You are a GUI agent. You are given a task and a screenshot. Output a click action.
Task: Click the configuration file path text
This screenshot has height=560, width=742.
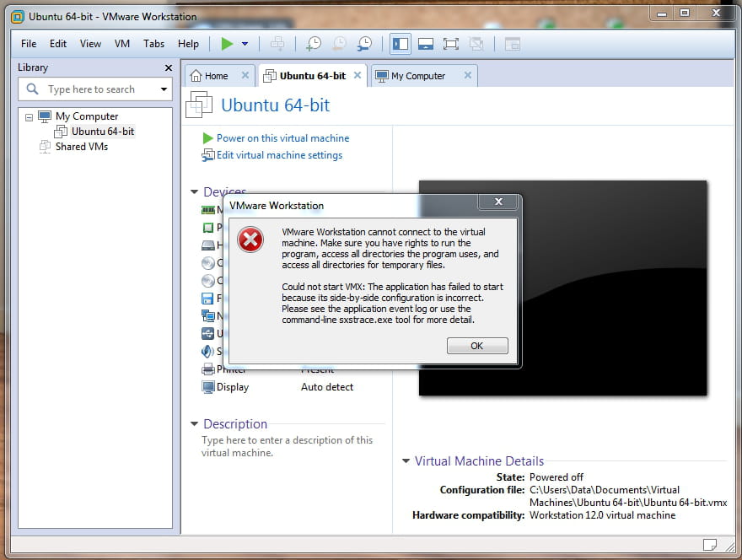(x=628, y=496)
